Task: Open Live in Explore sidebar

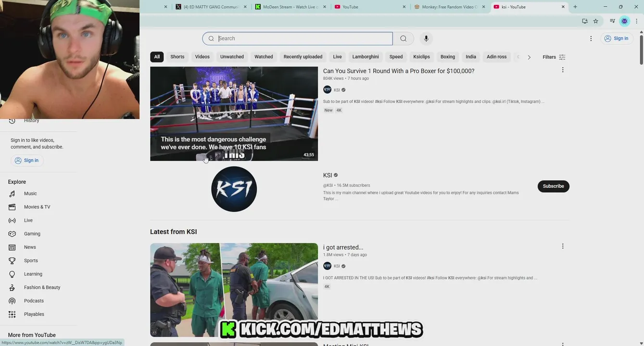Action: (28, 221)
